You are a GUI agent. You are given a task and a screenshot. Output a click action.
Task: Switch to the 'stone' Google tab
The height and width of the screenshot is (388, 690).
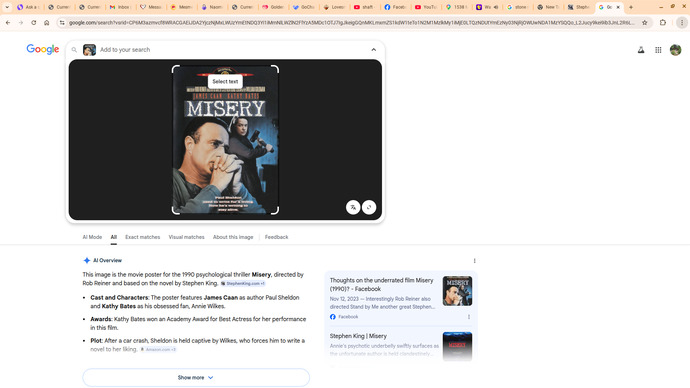[x=517, y=7]
